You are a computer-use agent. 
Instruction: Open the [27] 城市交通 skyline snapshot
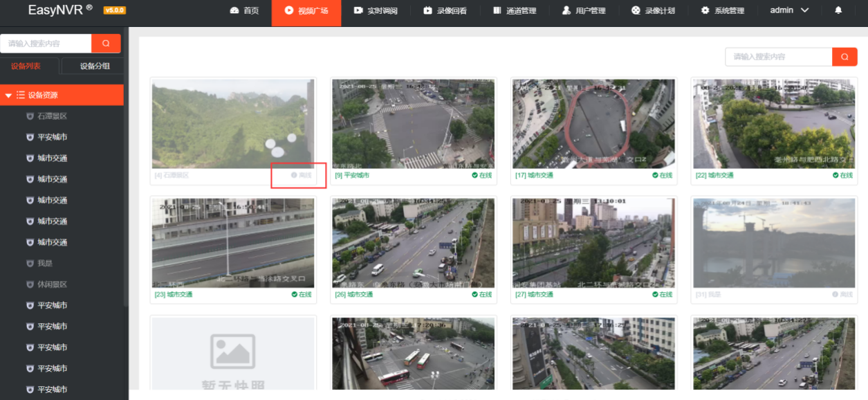593,243
